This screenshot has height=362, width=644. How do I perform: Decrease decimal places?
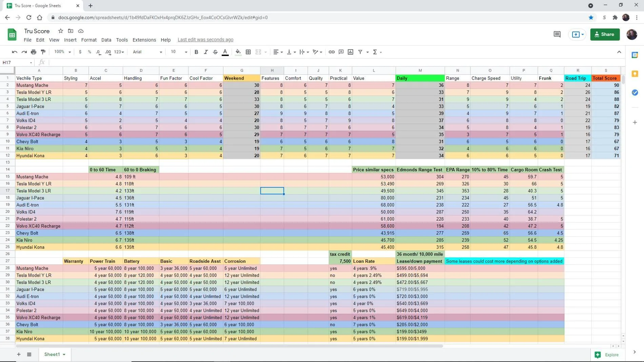point(98,52)
